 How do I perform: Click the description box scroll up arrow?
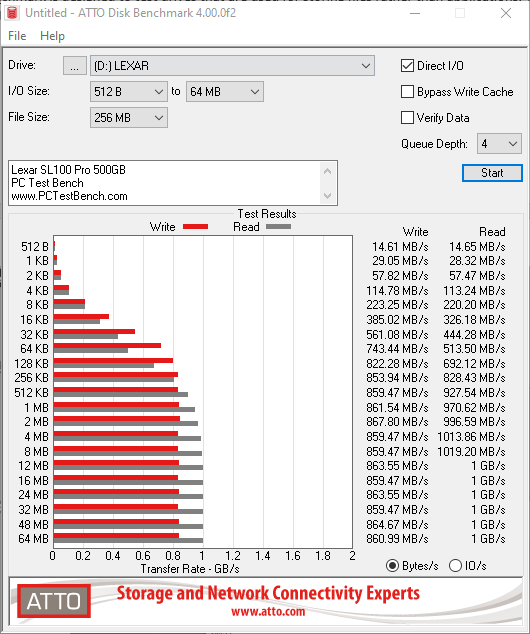point(327,171)
